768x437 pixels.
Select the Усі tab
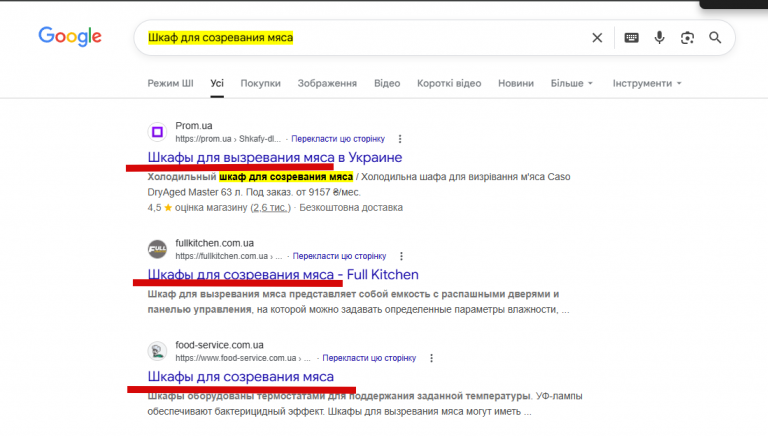point(217,83)
